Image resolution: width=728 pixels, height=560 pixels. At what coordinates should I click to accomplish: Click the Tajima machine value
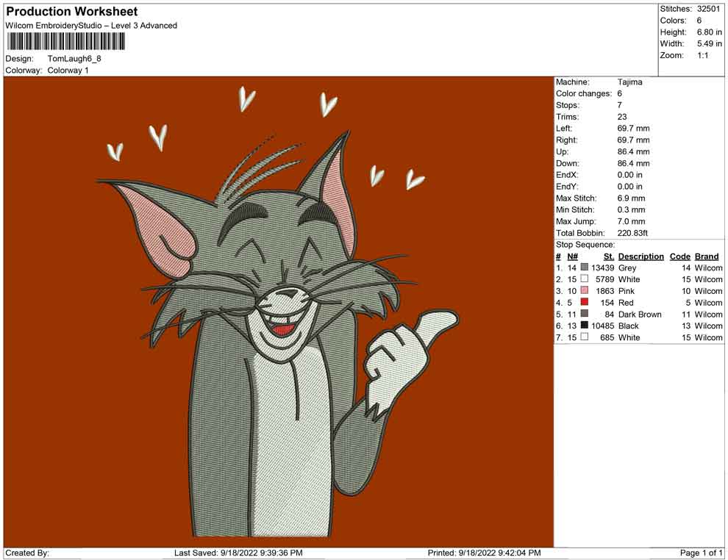[629, 82]
